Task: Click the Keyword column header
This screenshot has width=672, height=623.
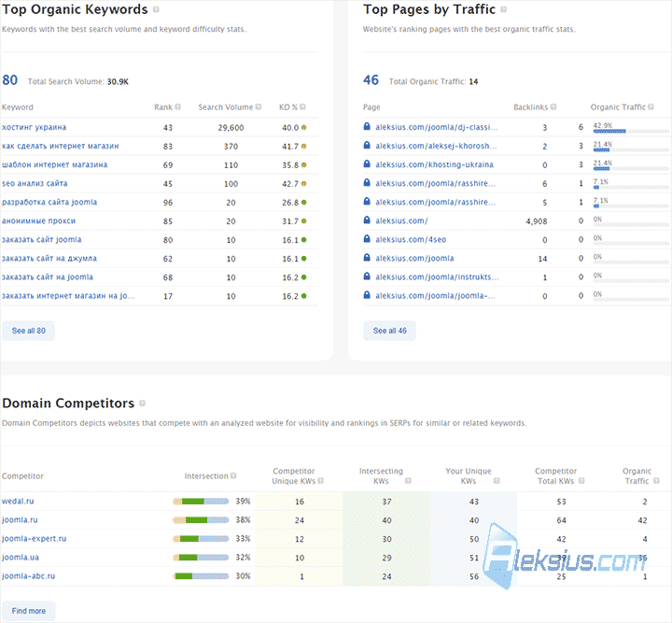Action: (x=18, y=107)
